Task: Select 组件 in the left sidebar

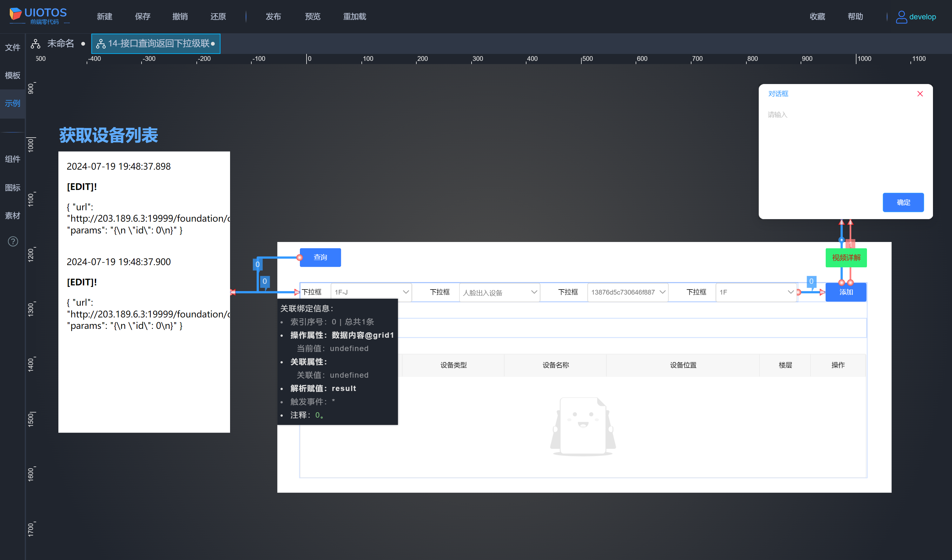Action: [12, 159]
